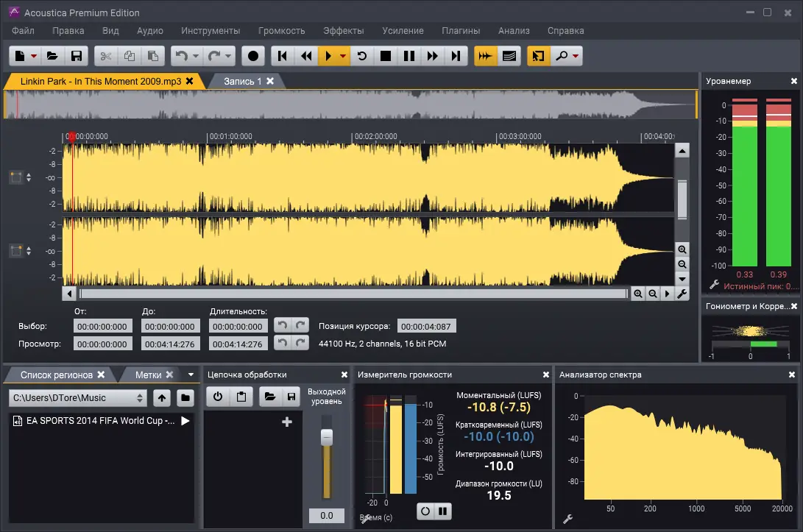The width and height of the screenshot is (803, 532).
Task: Toggle the spectrogram view mode button
Action: point(509,56)
